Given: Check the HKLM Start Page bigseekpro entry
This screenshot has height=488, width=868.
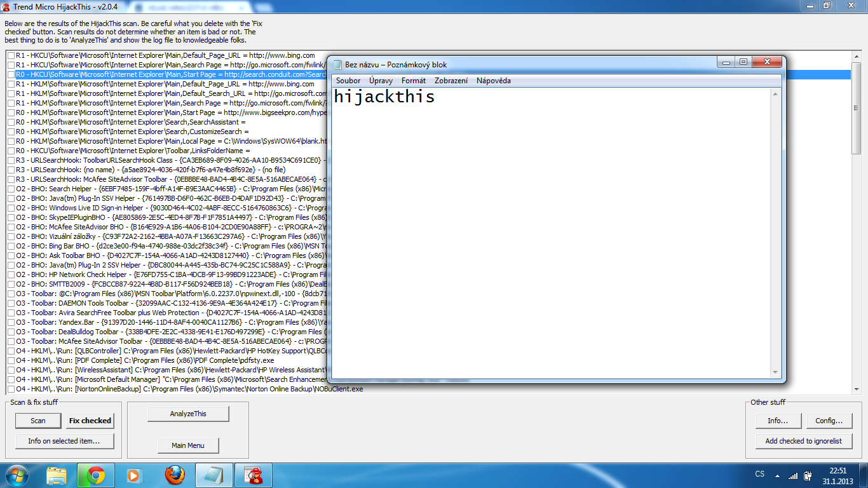Looking at the screenshot, I should coord(11,112).
